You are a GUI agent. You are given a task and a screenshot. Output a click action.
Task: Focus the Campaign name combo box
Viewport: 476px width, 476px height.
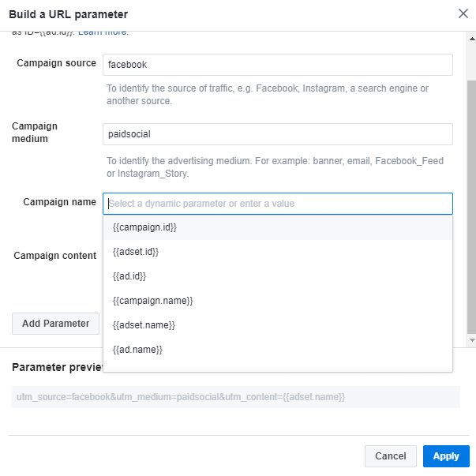coord(277,204)
